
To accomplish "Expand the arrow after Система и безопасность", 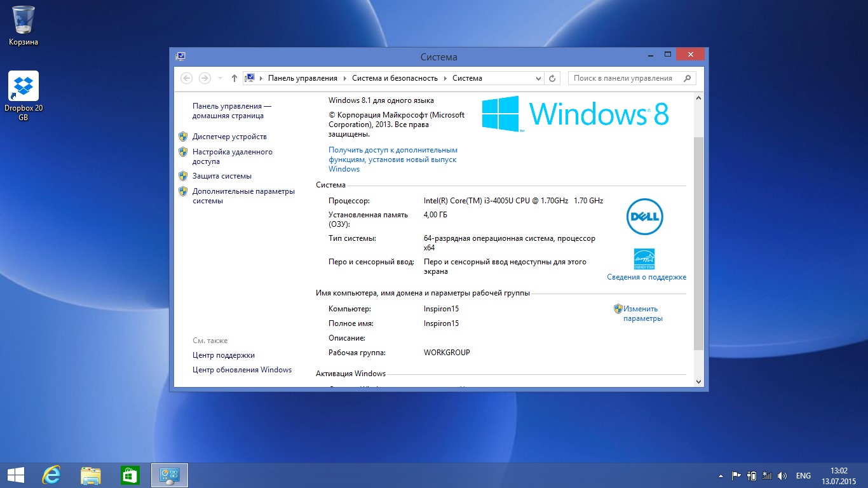I will 445,78.
